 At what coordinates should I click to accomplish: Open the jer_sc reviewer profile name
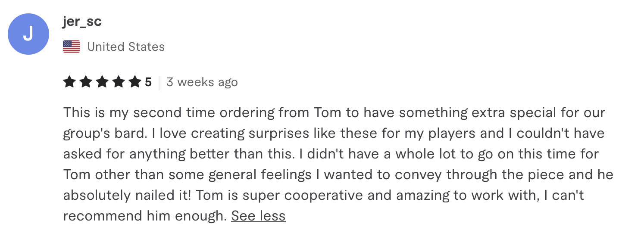(x=82, y=22)
